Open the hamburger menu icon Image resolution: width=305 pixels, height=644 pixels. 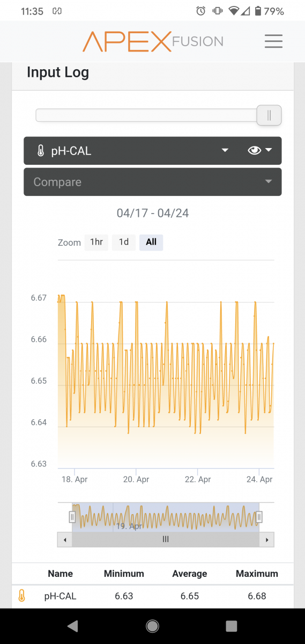[273, 41]
